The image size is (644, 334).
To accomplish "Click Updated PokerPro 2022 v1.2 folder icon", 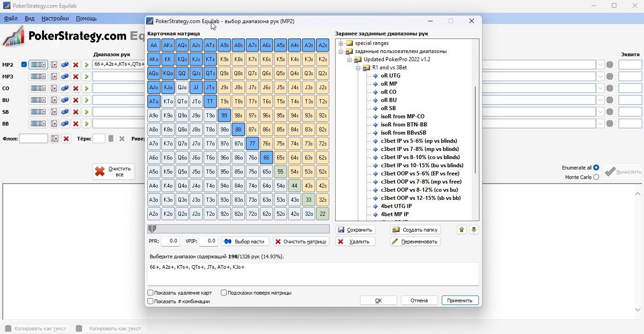I will coord(358,59).
